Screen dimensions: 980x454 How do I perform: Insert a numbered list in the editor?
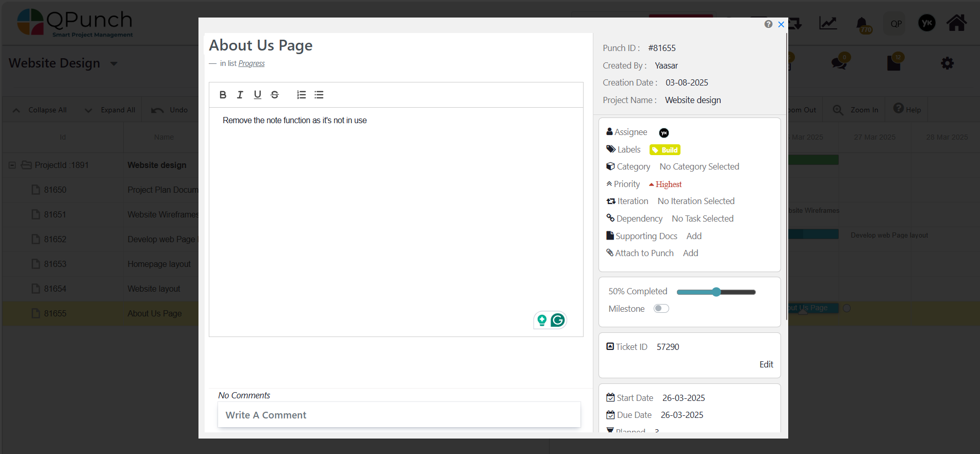[302, 95]
